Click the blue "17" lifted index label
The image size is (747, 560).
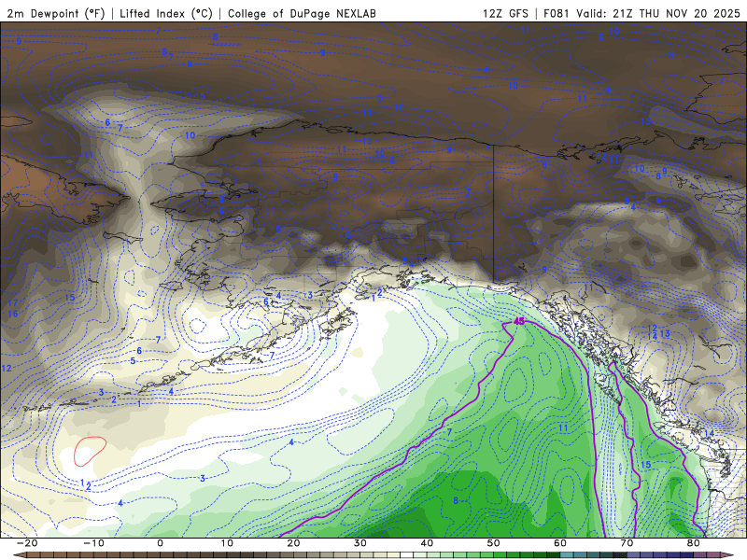click(12, 302)
